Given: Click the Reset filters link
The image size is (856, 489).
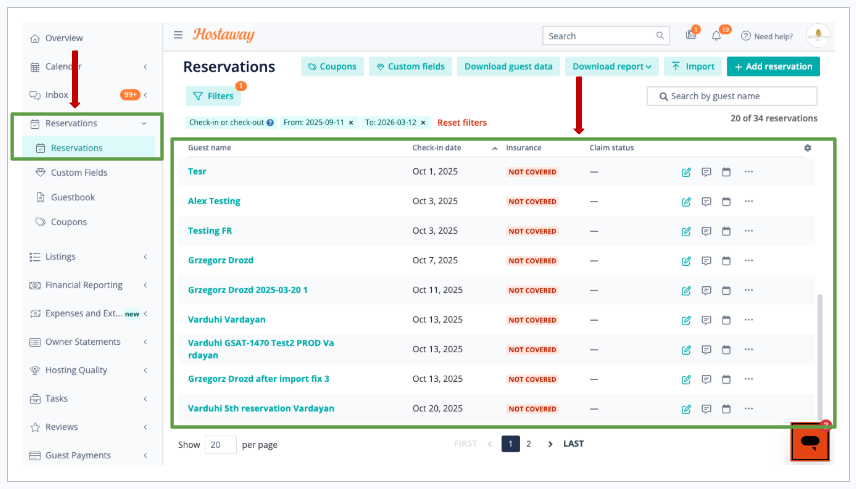Looking at the screenshot, I should (x=462, y=123).
